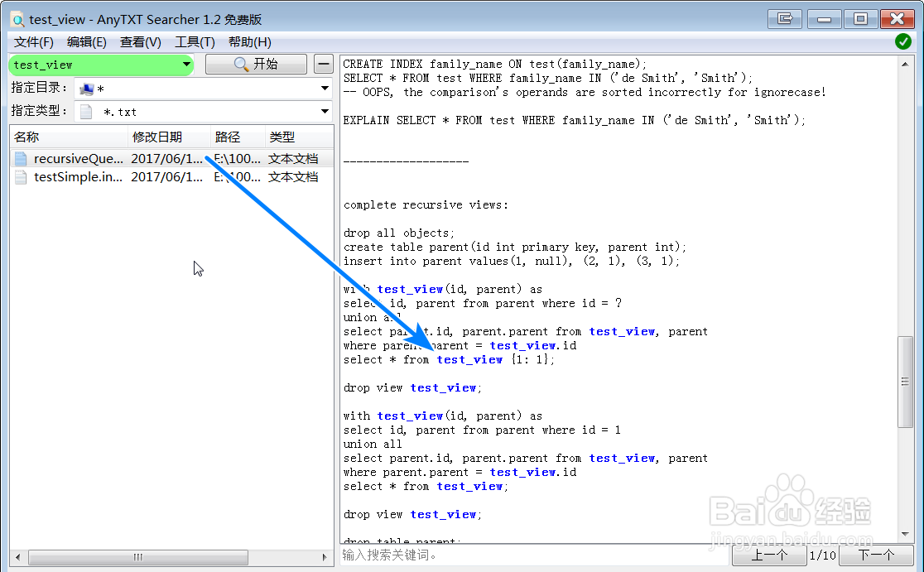Click preview scrollbar up arrow
Screen dimensions: 924x572
(x=905, y=64)
